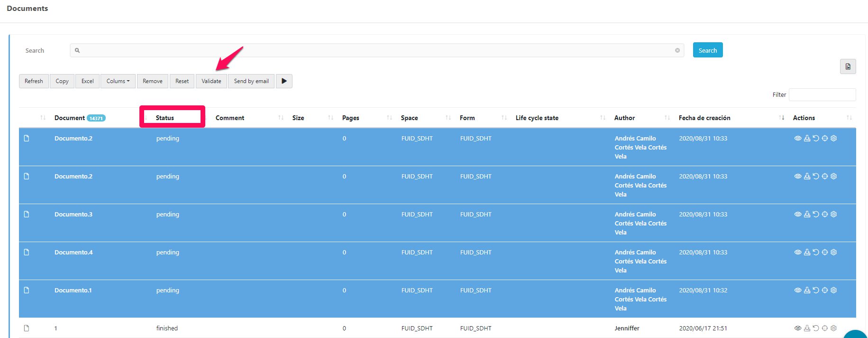Click into the Filter text box
This screenshot has height=338, width=868.
(x=822, y=94)
